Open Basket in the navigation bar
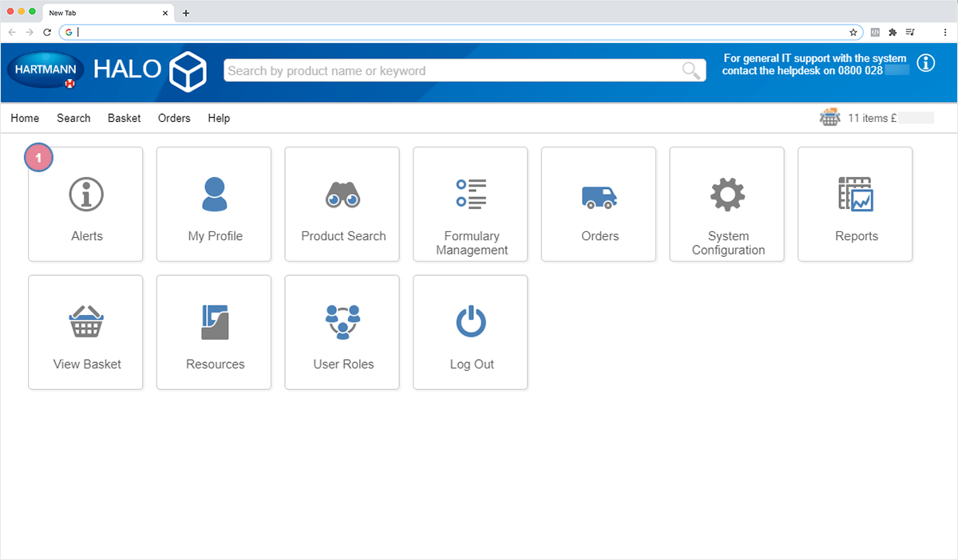 [124, 118]
